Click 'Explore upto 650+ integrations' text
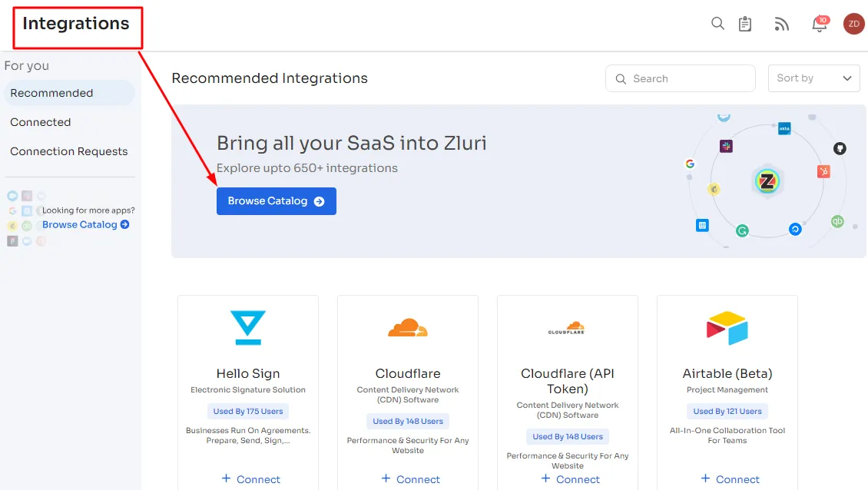 coord(307,167)
